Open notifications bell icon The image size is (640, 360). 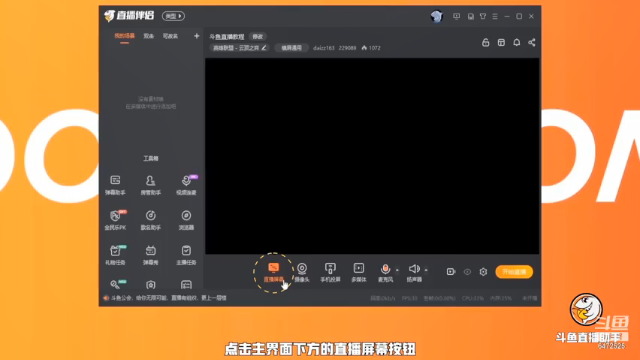(517, 42)
